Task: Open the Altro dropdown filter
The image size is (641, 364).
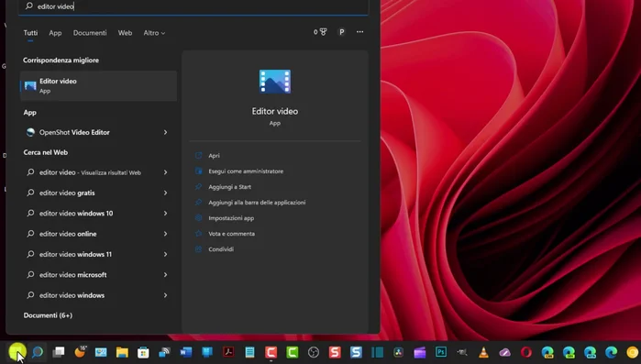Action: tap(154, 33)
